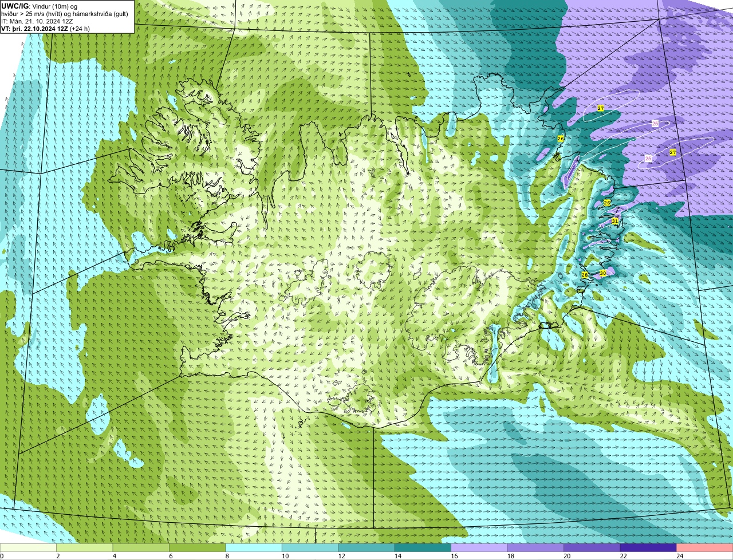733x560 pixels.
Task: Click the pale cream 0–2 legend swatch
Action: tap(29, 547)
